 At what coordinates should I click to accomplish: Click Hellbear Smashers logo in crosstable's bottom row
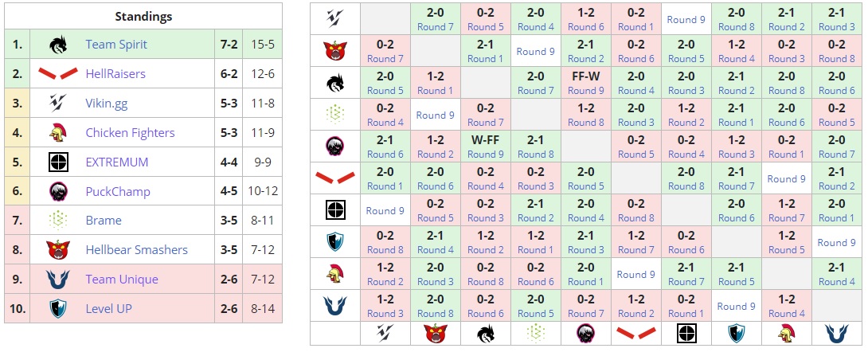click(435, 334)
